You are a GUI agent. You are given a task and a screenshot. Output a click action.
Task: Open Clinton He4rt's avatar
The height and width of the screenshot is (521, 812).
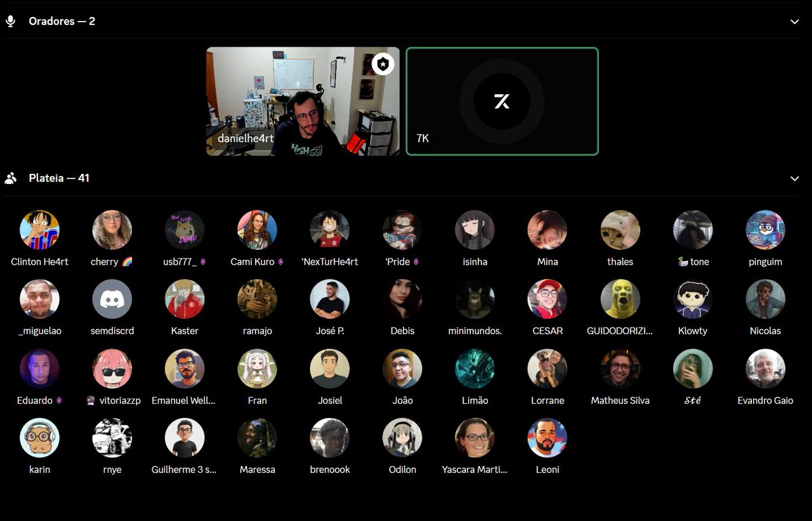click(x=40, y=230)
